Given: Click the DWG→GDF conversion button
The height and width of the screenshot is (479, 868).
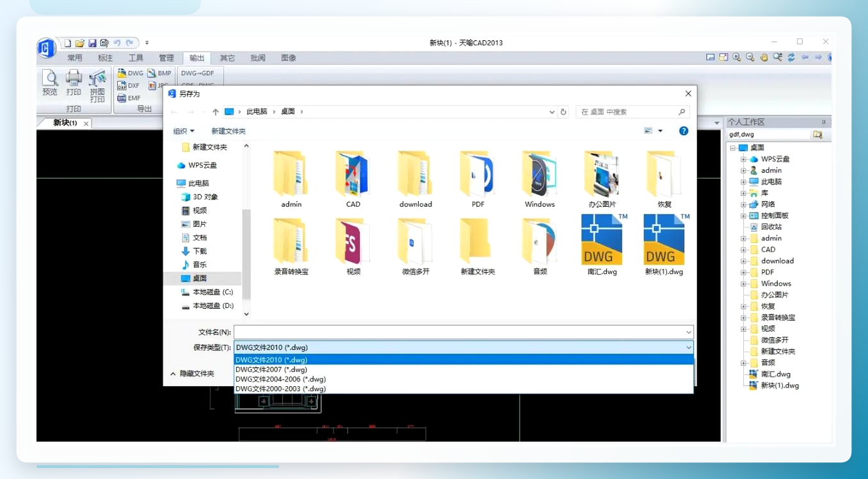Looking at the screenshot, I should [197, 73].
